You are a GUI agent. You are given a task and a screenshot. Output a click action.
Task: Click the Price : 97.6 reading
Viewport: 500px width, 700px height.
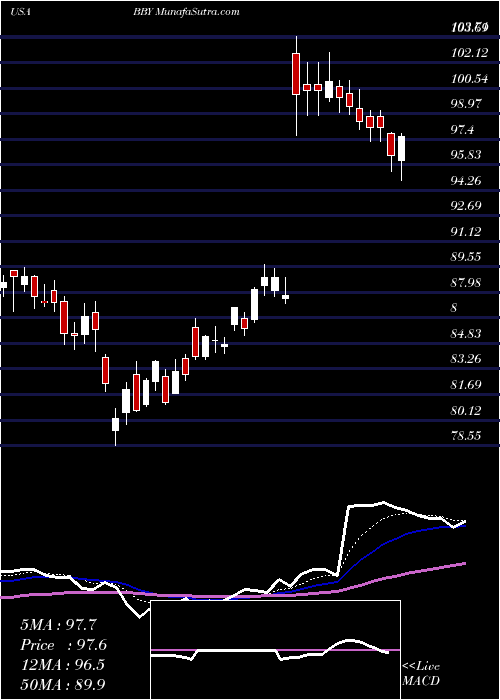63,645
